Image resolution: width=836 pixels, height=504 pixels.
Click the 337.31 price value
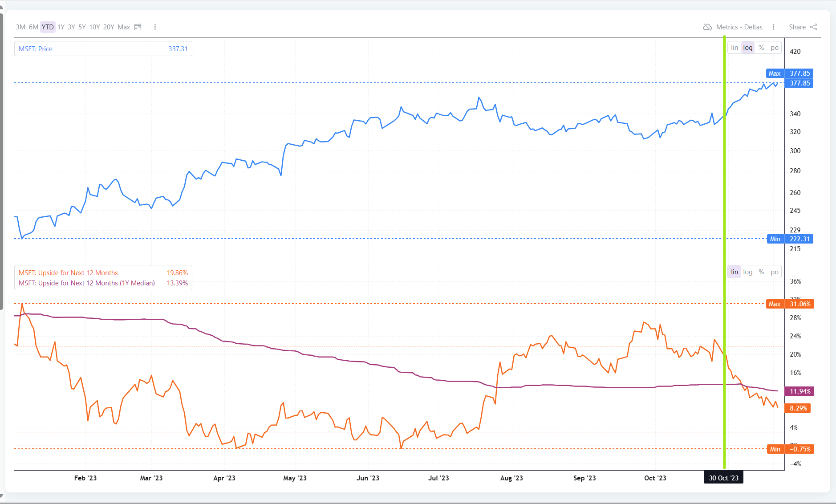click(178, 49)
